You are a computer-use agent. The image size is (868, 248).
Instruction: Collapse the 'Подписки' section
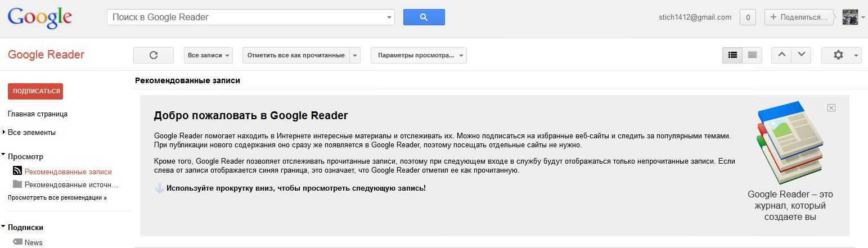coord(4,227)
